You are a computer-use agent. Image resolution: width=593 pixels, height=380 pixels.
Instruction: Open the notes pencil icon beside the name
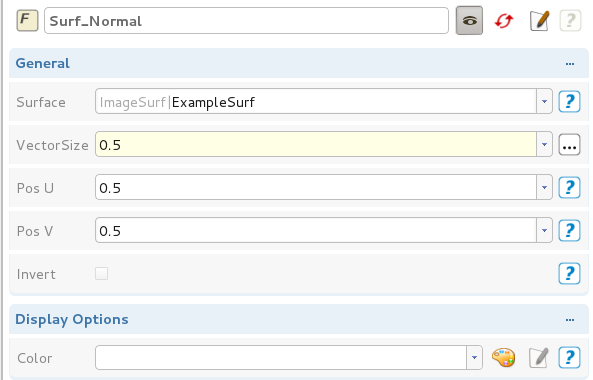(539, 21)
